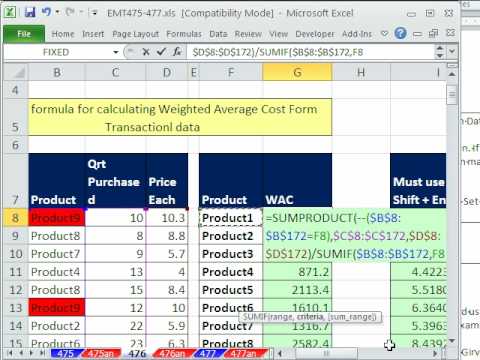Click the yellow Weighted Average Cost title cell
This screenshot has height=360, width=480.
(180, 117)
